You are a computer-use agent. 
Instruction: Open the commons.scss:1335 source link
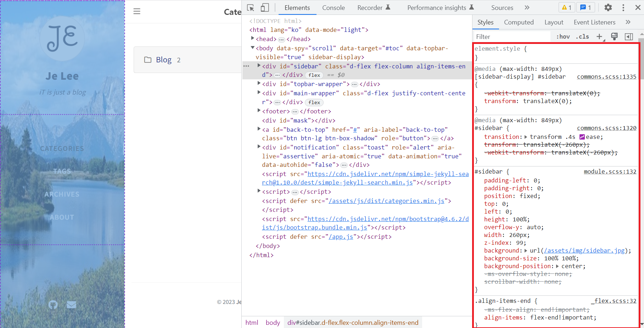606,77
